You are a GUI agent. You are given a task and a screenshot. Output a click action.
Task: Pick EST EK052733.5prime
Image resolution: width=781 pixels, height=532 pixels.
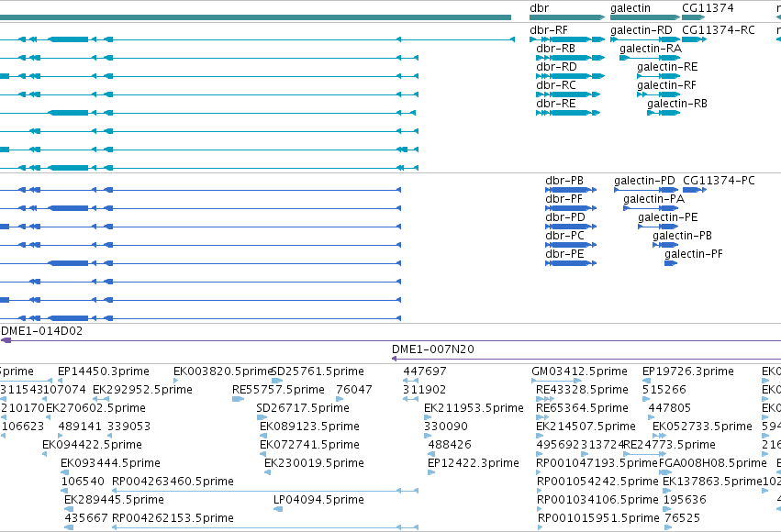tap(702, 427)
